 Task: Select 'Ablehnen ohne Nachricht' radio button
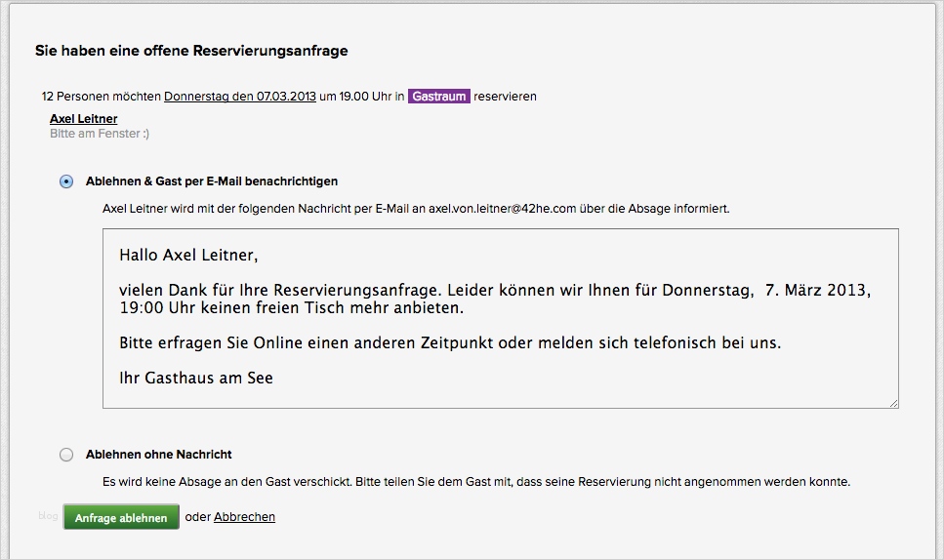click(66, 455)
